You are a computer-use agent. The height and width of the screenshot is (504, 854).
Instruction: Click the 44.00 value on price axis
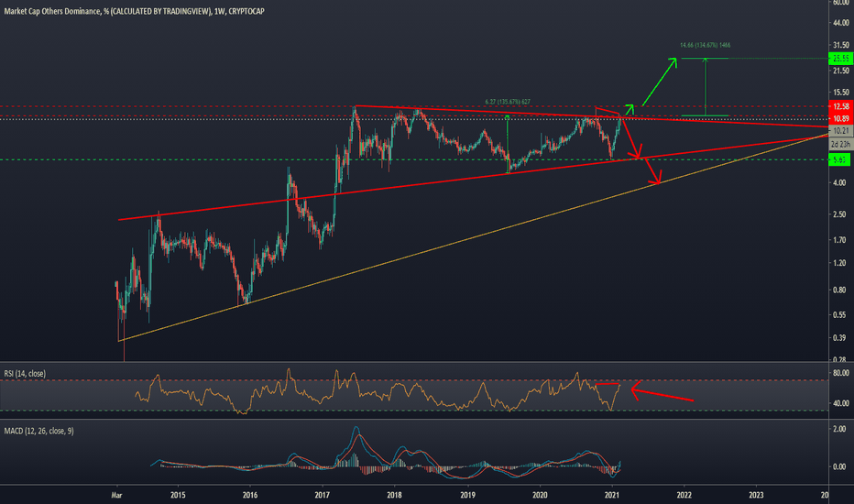pyautogui.click(x=840, y=23)
